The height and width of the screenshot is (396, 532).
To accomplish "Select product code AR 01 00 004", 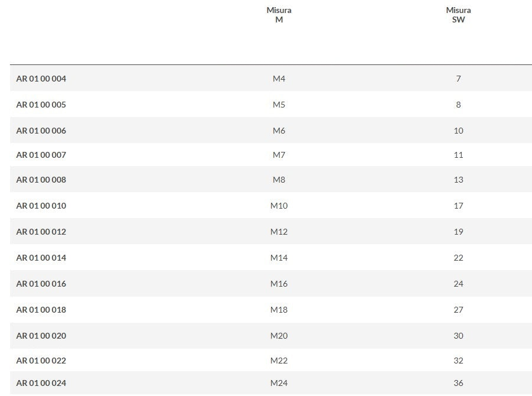I will pyautogui.click(x=41, y=79).
